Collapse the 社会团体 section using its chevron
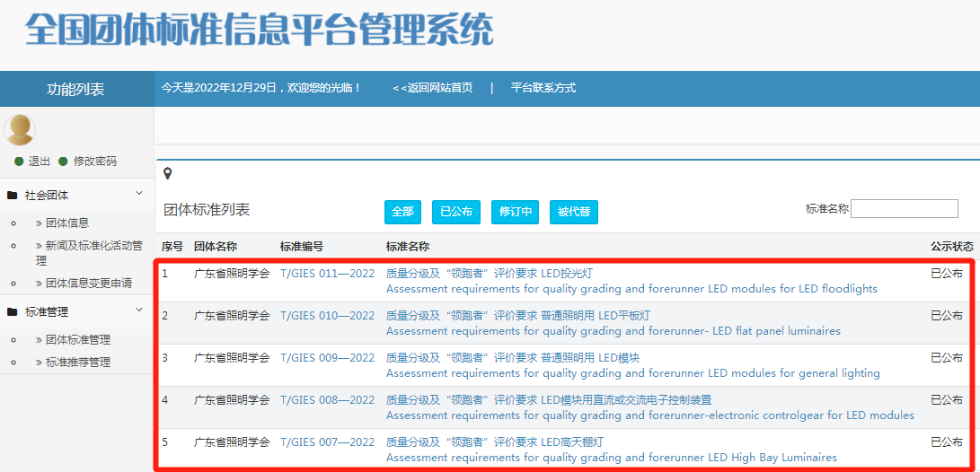The width and height of the screenshot is (980, 472). 139,194
